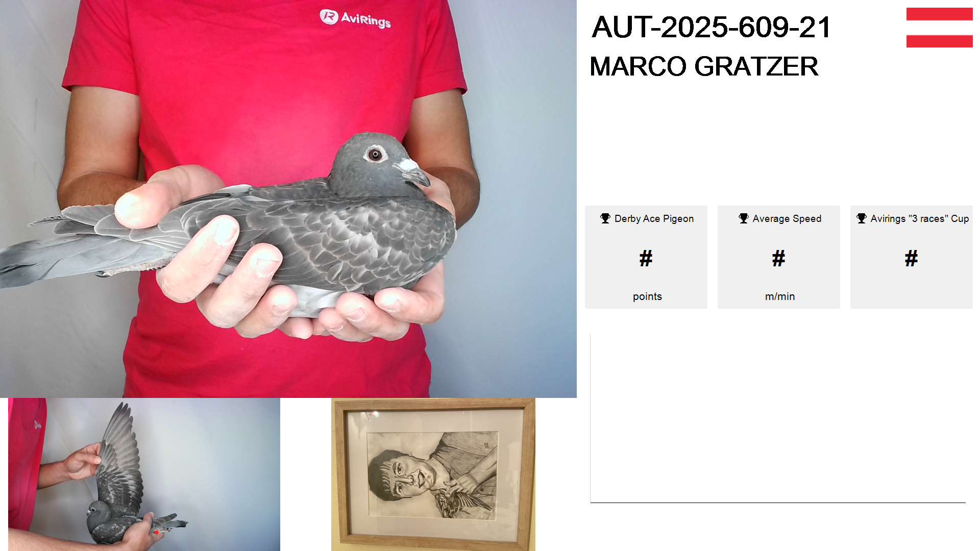
Task: Click the AviRings logo on the shirt
Action: [x=355, y=18]
